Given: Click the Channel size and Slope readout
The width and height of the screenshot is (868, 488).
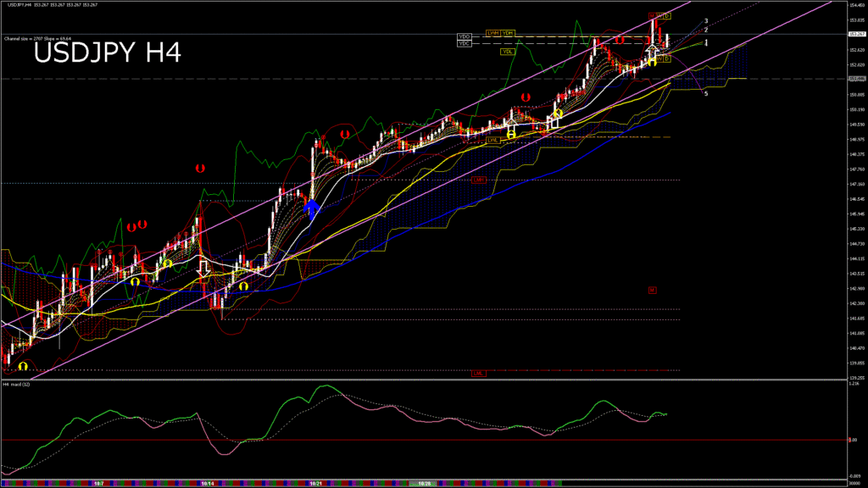Looking at the screenshot, I should tap(37, 38).
